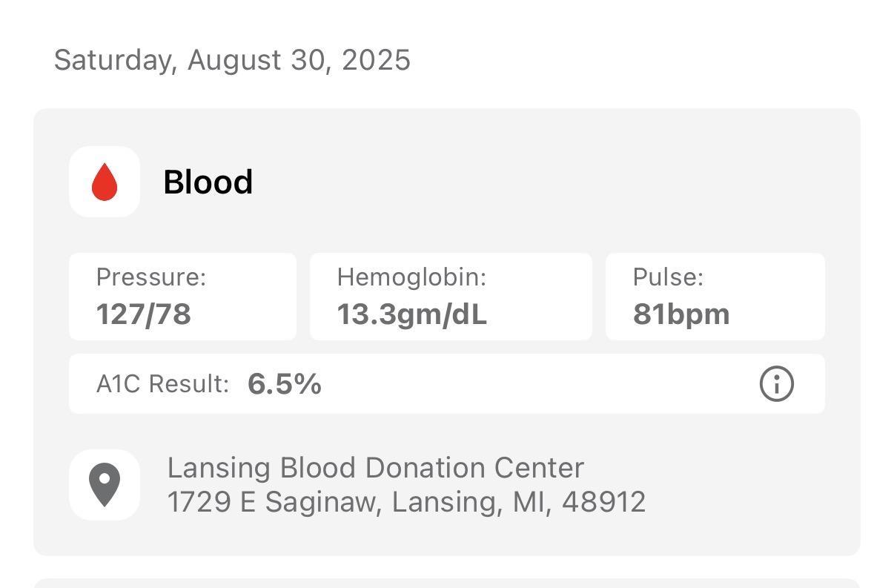894x588 pixels.
Task: Tap the Pulse label
Action: [668, 277]
